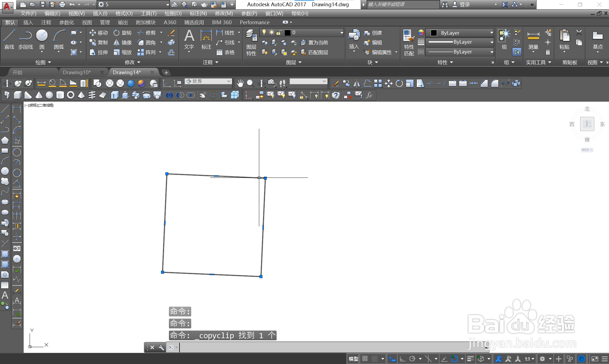609x364 pixels.
Task: Click the 插入 (Insert block) icon
Action: (354, 39)
